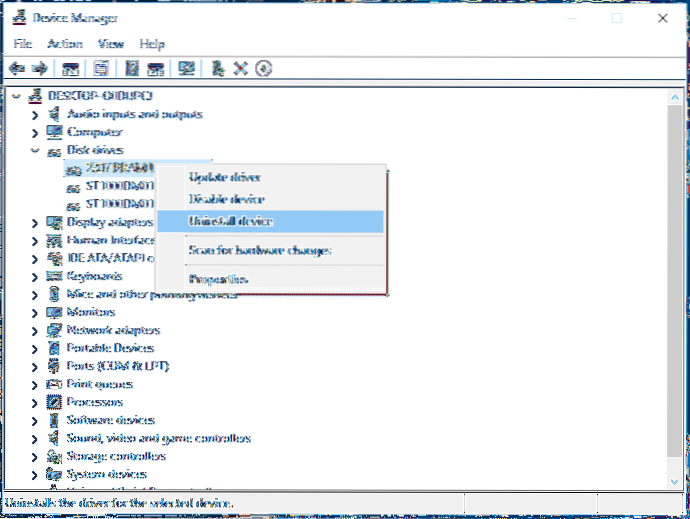Choose Disable device from context menu
This screenshot has height=519, width=690.
point(270,199)
